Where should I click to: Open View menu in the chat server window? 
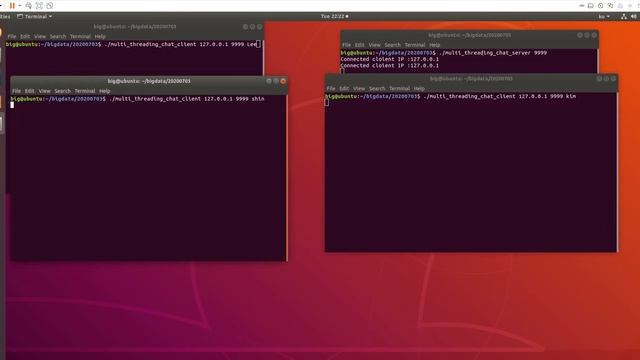375,45
